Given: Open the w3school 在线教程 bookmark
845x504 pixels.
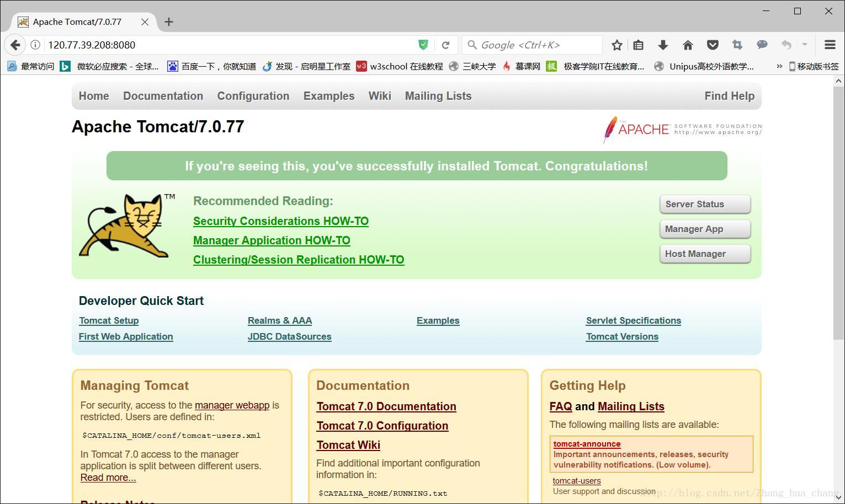Looking at the screenshot, I should (400, 66).
